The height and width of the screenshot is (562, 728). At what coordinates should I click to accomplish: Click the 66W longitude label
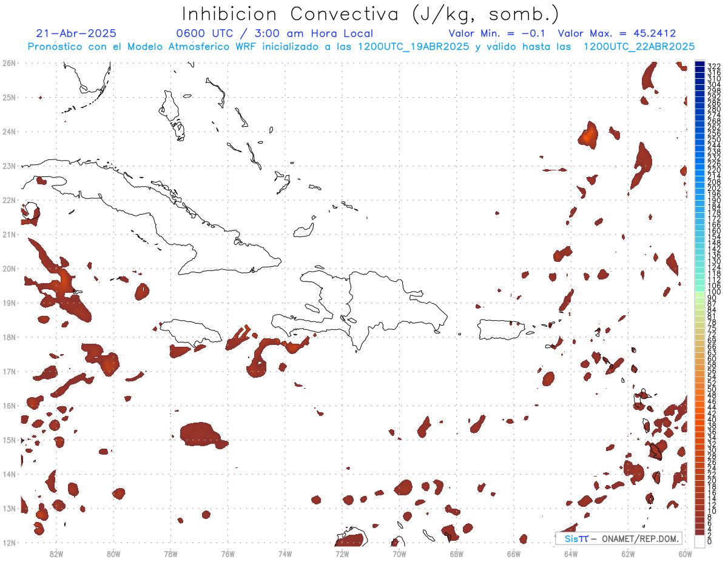(x=513, y=553)
